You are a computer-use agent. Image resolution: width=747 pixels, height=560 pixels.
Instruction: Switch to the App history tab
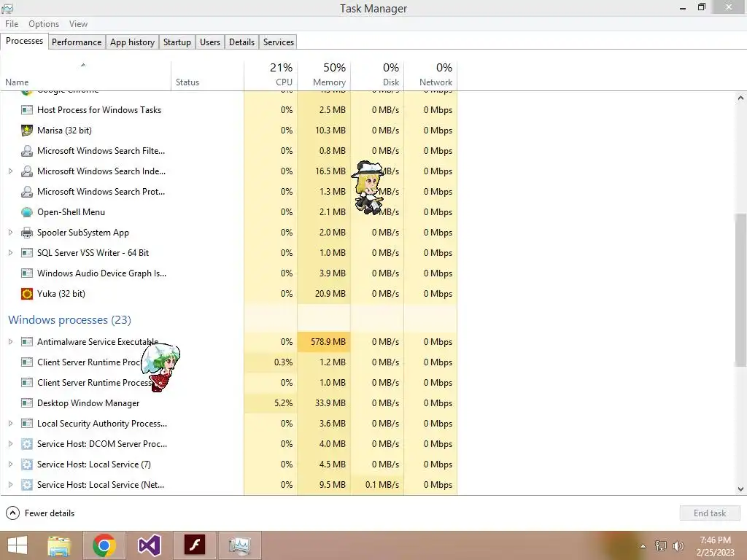click(x=133, y=42)
